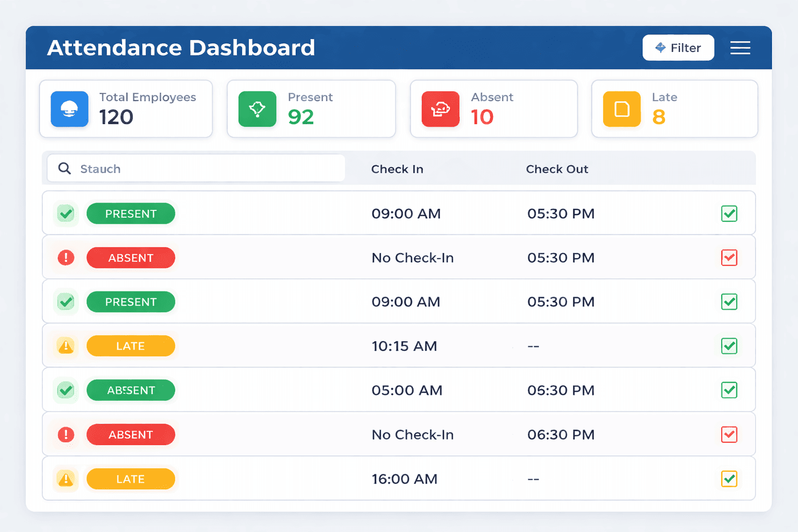Viewport: 798px width, 532px height.
Task: Click the Total Employees icon
Action: (x=69, y=109)
